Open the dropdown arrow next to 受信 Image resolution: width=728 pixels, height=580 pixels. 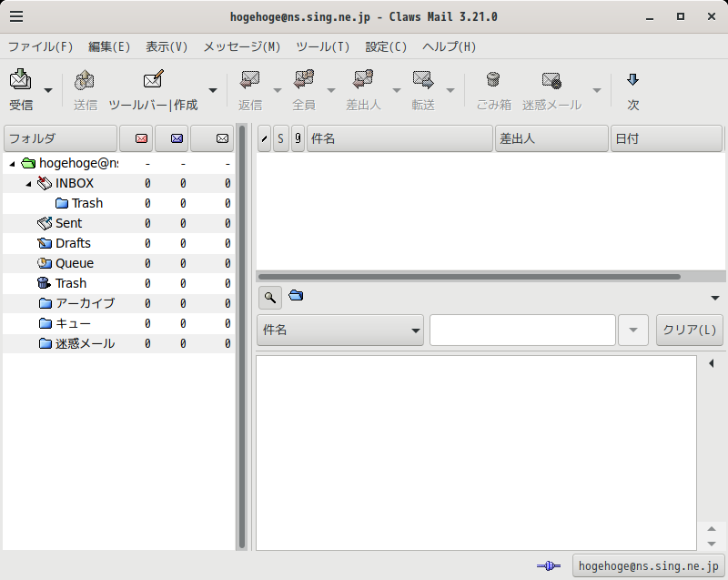(x=48, y=90)
